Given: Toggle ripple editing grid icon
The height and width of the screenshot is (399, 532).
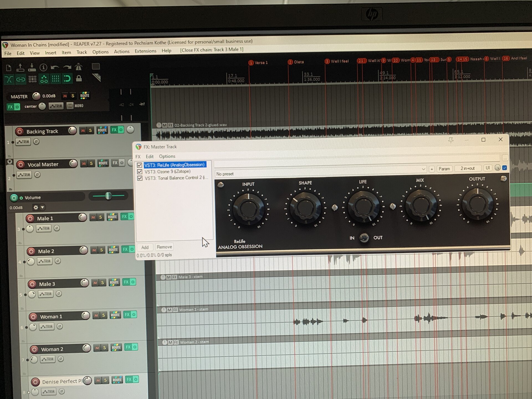Looking at the screenshot, I should pyautogui.click(x=32, y=79).
